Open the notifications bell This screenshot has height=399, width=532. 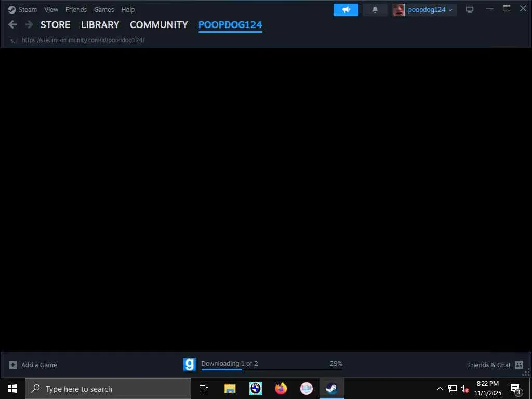[x=375, y=10]
